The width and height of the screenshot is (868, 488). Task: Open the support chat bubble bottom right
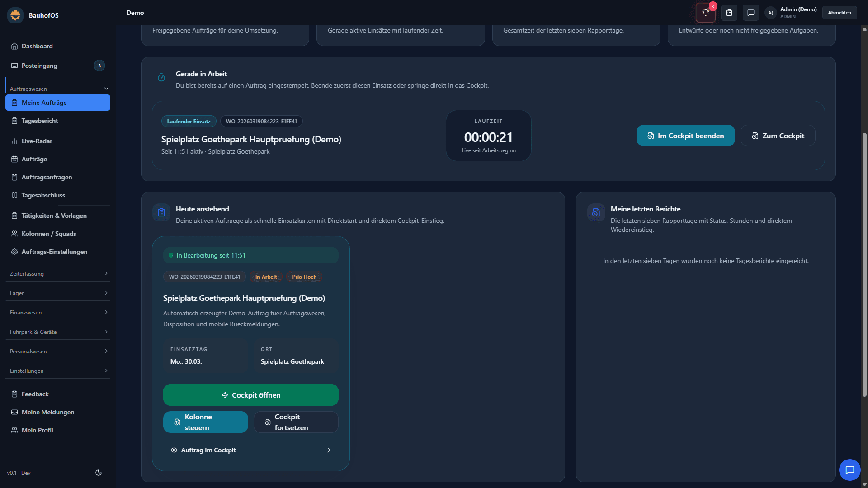(x=850, y=470)
